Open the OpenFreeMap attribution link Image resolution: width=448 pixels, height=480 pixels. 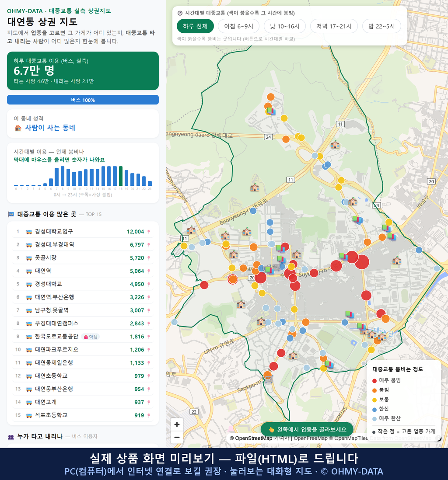(311, 438)
